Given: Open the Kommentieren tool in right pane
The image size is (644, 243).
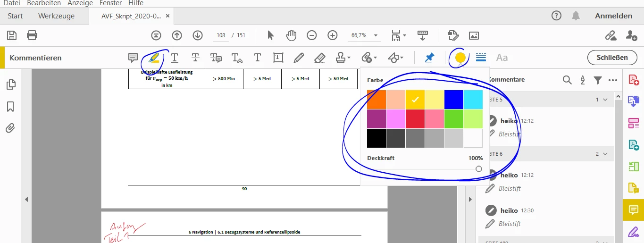Looking at the screenshot, I should pyautogui.click(x=634, y=210).
